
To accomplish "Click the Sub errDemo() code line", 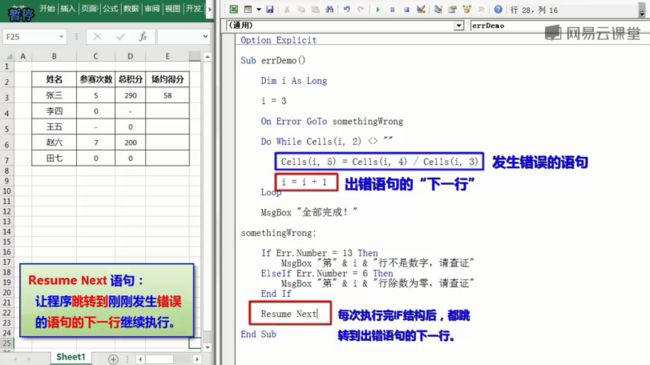I will pyautogui.click(x=273, y=61).
